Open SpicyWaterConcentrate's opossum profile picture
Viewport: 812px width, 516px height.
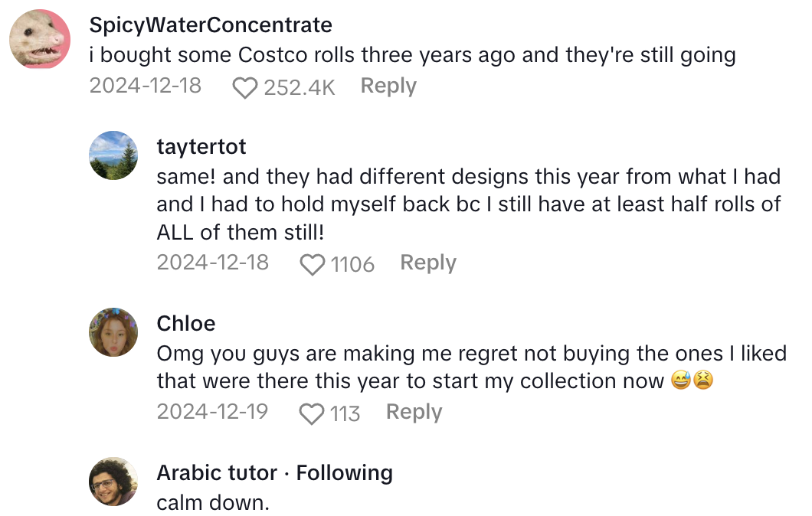coord(40,39)
